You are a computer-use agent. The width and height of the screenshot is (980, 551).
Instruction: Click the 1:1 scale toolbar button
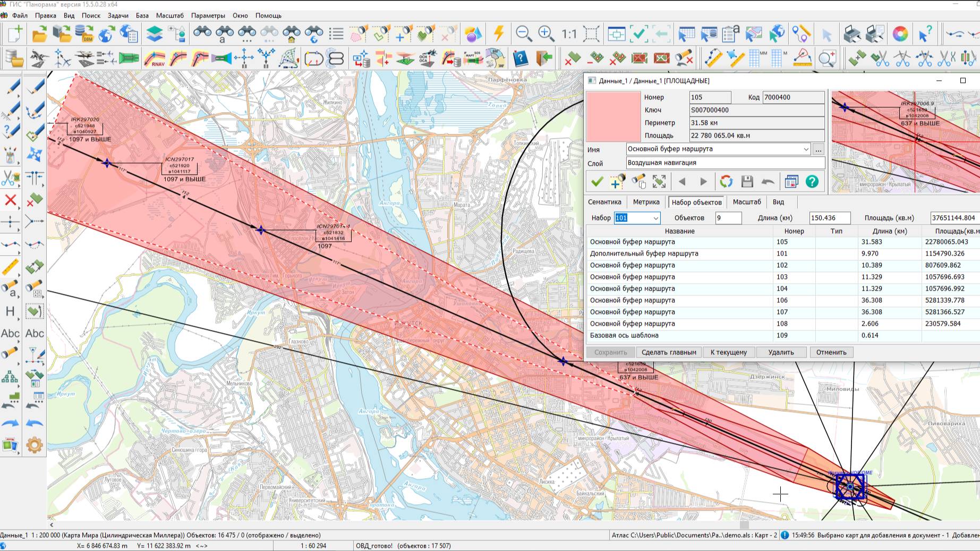click(569, 34)
